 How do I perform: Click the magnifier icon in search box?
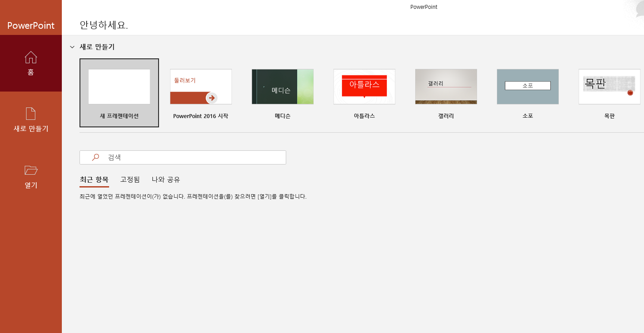[95, 157]
